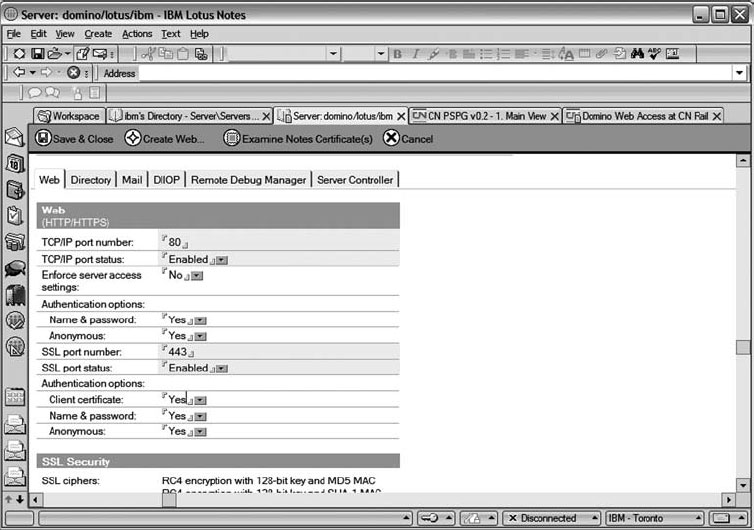
Task: Click Examine Notes Certificate(s) button
Action: pos(298,139)
